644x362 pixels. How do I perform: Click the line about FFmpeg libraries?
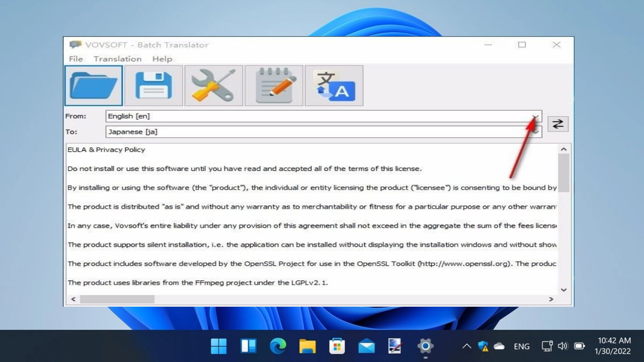(x=198, y=283)
